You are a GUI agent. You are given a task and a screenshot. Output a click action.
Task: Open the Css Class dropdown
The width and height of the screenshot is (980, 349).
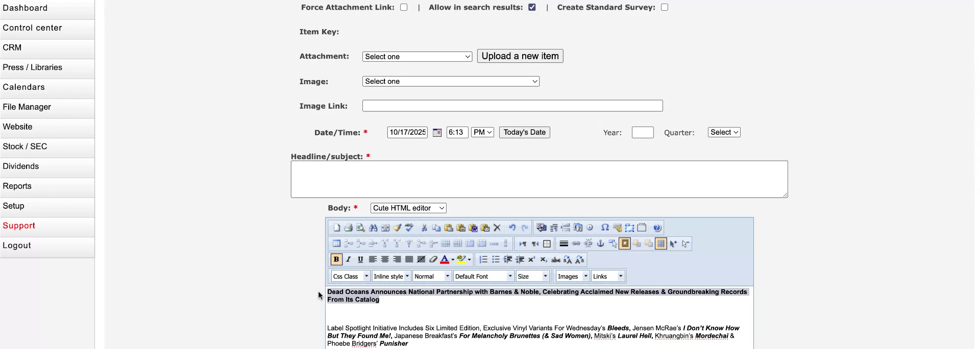tap(350, 277)
